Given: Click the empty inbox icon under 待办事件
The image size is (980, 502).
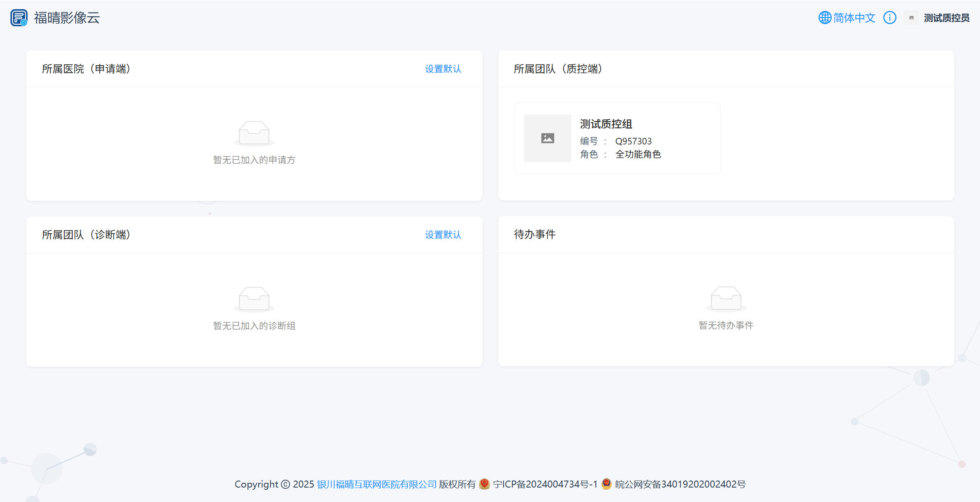Looking at the screenshot, I should pos(726,298).
